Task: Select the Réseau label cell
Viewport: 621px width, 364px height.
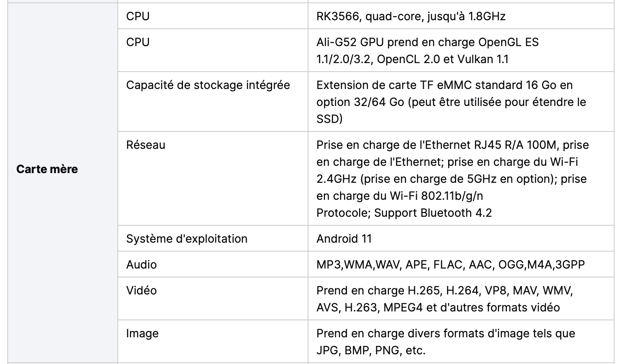Action: 213,178
